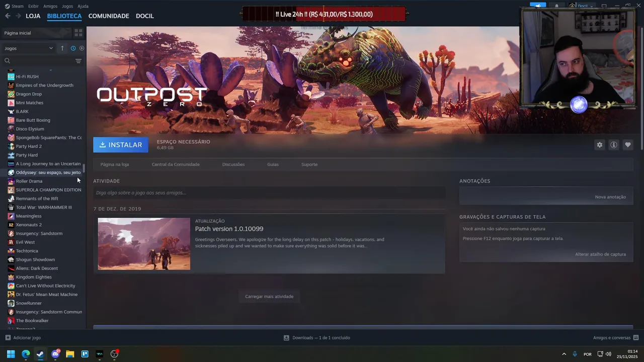The image size is (644, 362).
Task: Open Discord from taskbar
Action: (55, 354)
